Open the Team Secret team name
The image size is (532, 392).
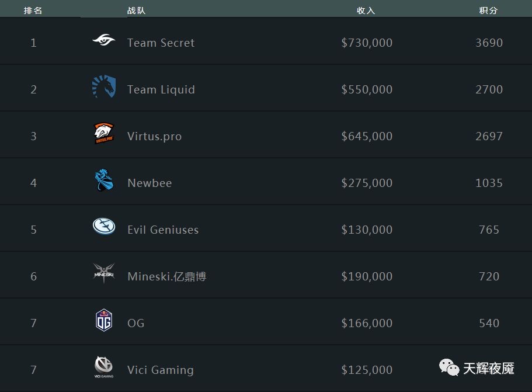click(x=161, y=43)
